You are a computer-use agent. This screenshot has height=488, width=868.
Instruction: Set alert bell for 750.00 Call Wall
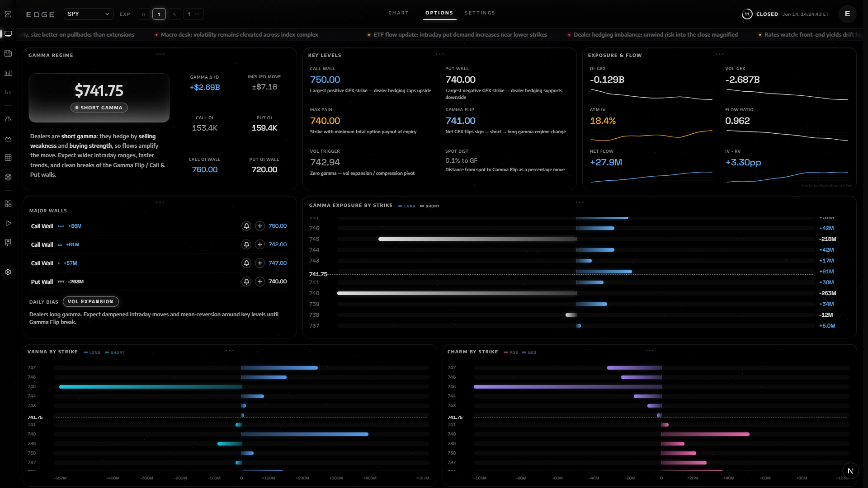[x=246, y=226]
